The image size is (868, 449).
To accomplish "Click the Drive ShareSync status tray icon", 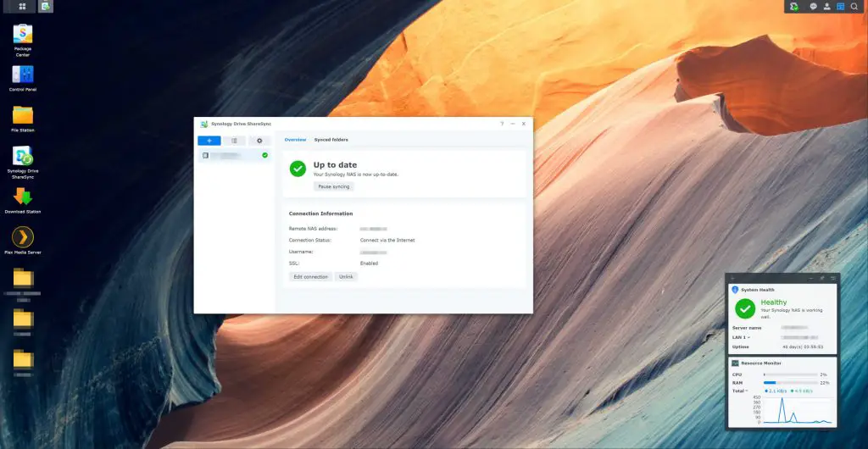I will [794, 6].
